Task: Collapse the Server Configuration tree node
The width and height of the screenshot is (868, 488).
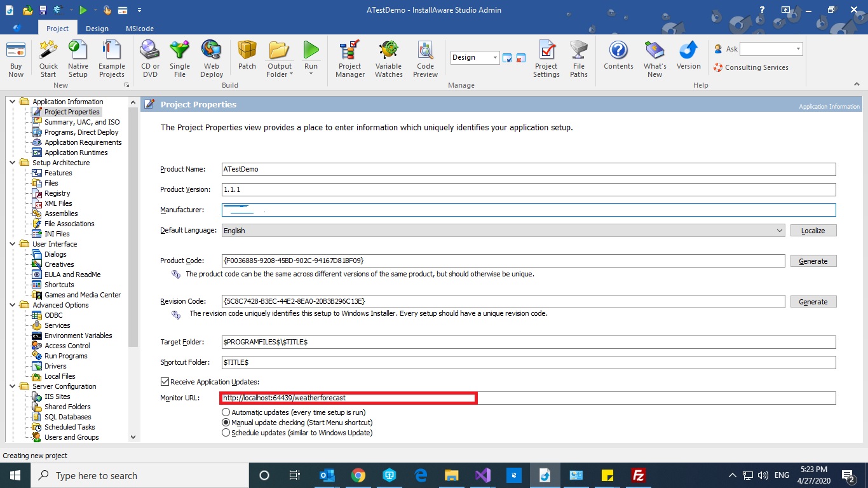Action: coord(13,386)
